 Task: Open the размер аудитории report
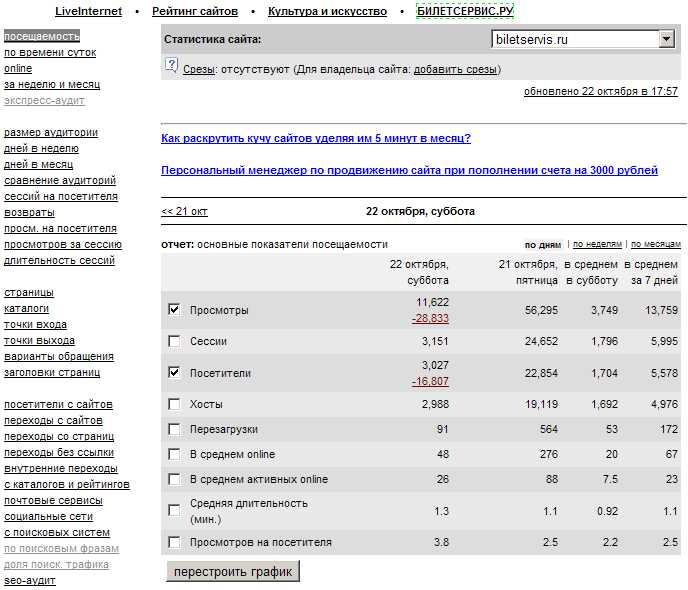pyautogui.click(x=51, y=132)
